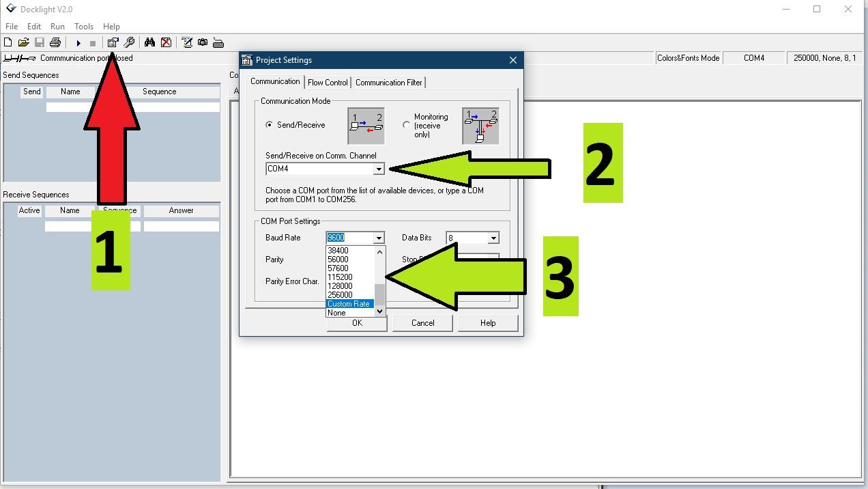Click the Monitoring mode diagram icon
The image size is (868, 489).
pos(480,126)
